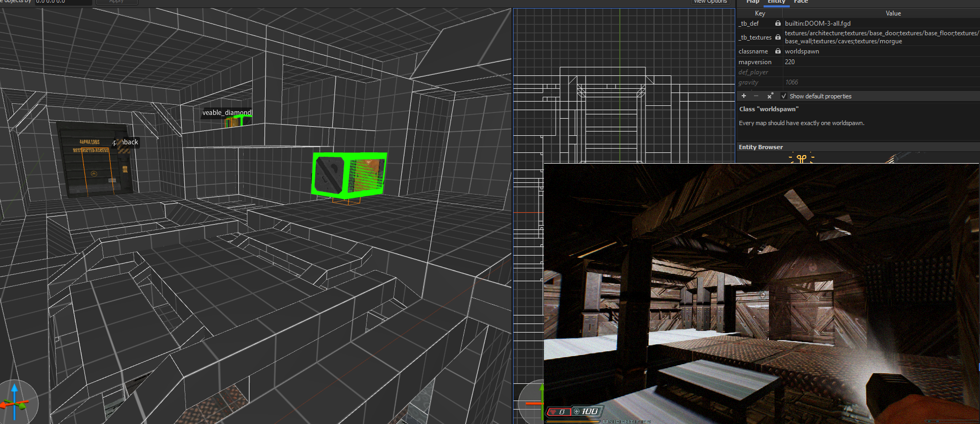Viewport: 980px width, 424px height.
Task: Select the Value column header
Action: (893, 13)
